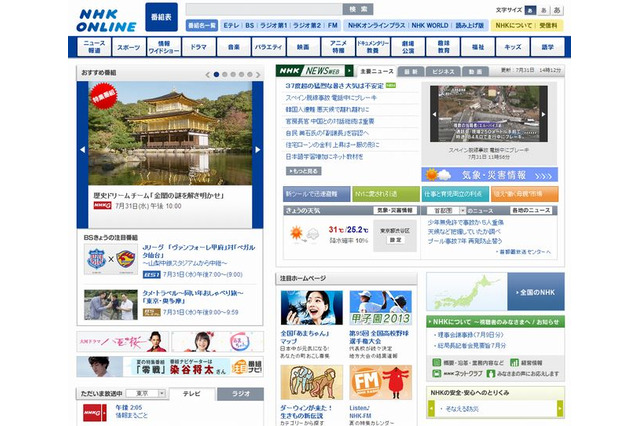Open the ラジオ第1 link
The height and width of the screenshot is (426, 640).
click(273, 25)
